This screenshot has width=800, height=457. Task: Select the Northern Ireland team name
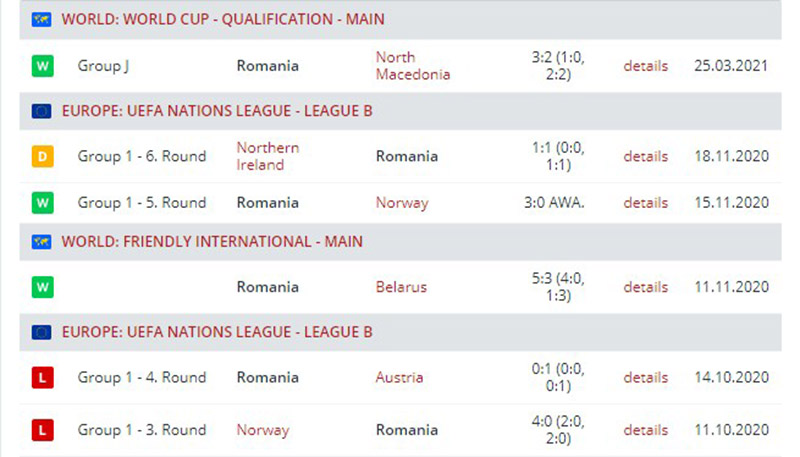[x=268, y=156]
